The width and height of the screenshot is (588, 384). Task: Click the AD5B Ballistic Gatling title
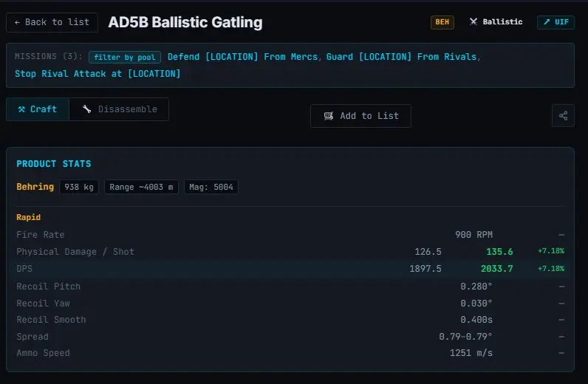coord(185,22)
